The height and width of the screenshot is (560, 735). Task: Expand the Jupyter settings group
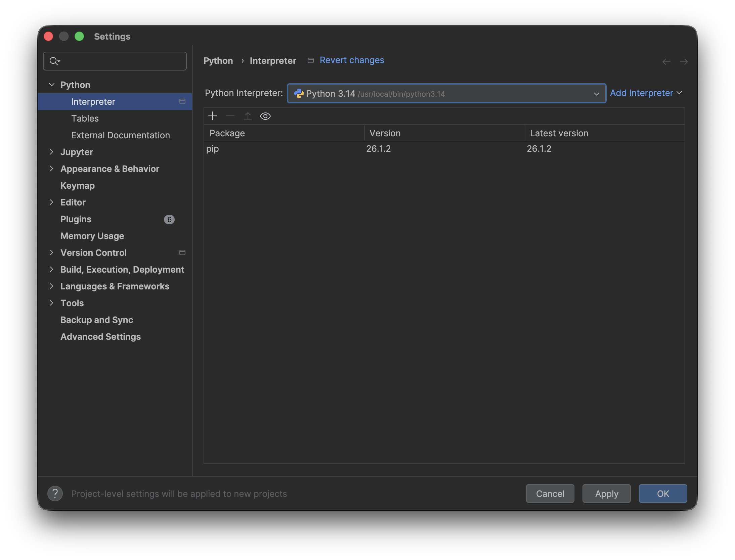click(52, 152)
